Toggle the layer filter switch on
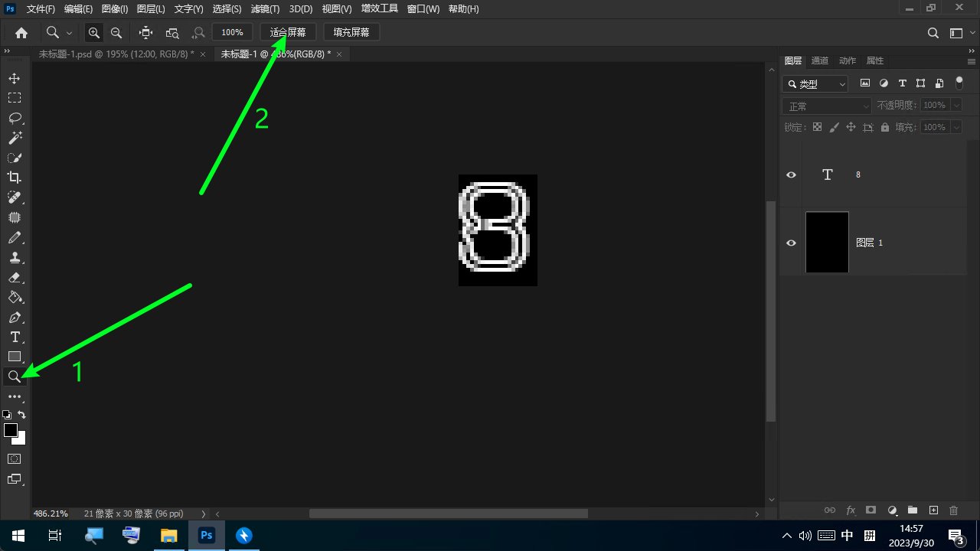Viewport: 980px width, 551px height. coord(959,83)
